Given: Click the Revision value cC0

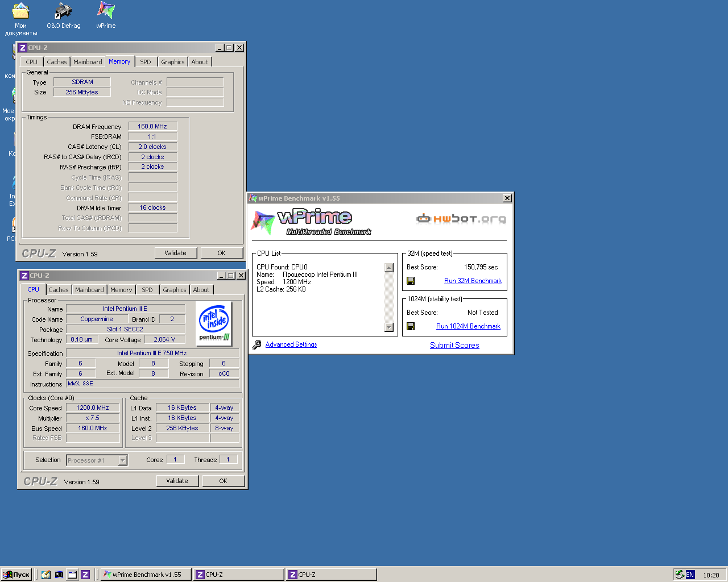Looking at the screenshot, I should [224, 373].
